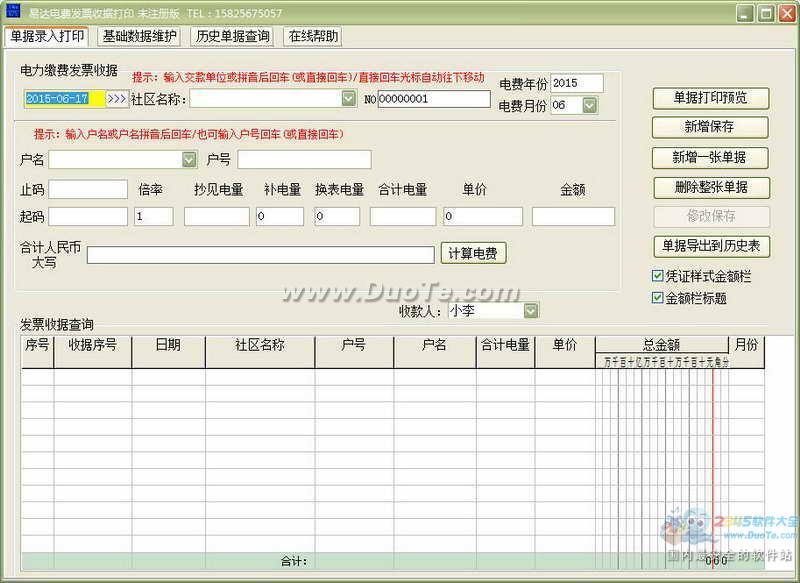
Task: Maximize the window
Action: (766, 13)
